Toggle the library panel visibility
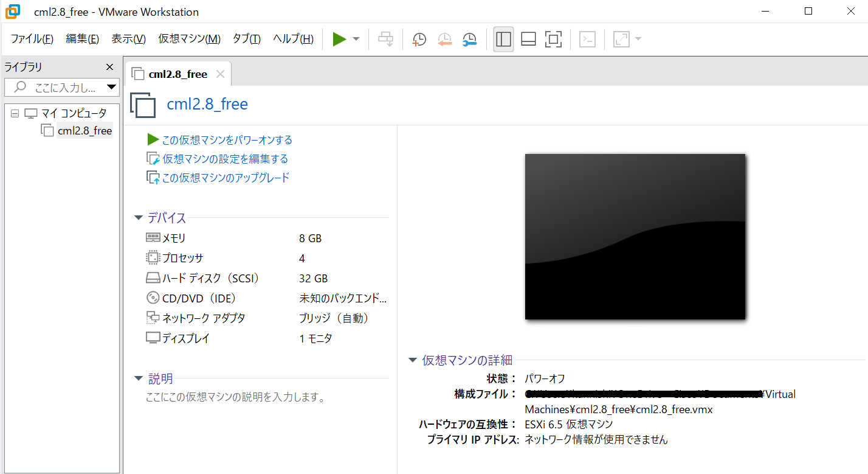Image resolution: width=868 pixels, height=474 pixels. pos(503,38)
